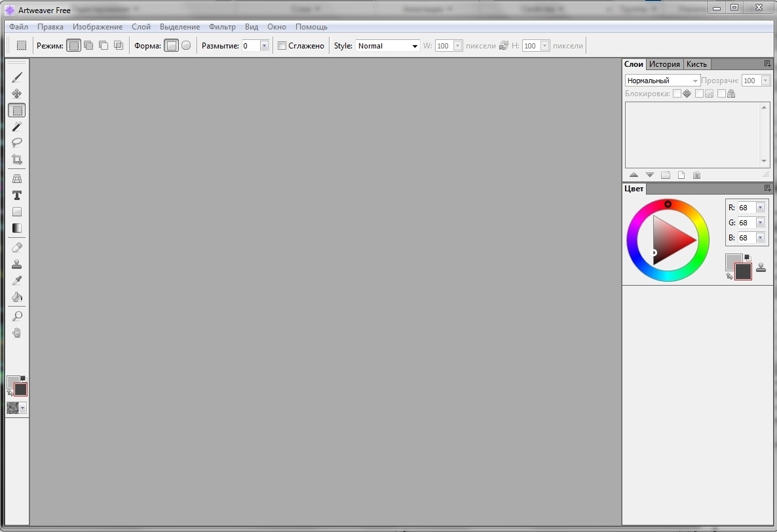Activate the Crop tool
Screen dimensions: 777x532
click(17, 159)
